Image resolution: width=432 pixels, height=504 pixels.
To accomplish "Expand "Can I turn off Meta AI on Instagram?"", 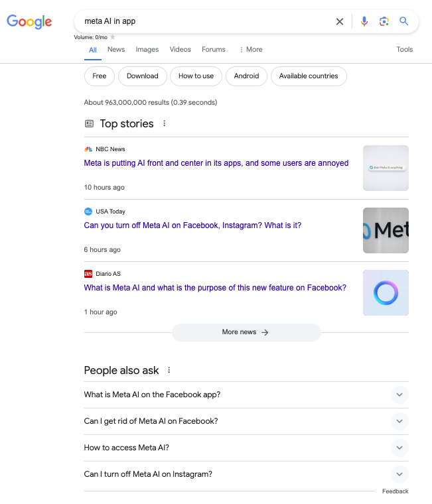I will click(399, 474).
